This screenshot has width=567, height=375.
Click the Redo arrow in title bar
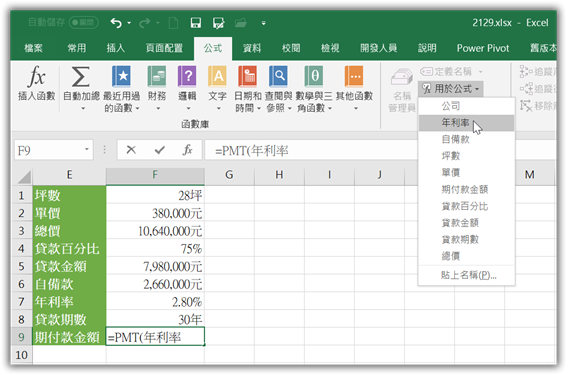145,23
